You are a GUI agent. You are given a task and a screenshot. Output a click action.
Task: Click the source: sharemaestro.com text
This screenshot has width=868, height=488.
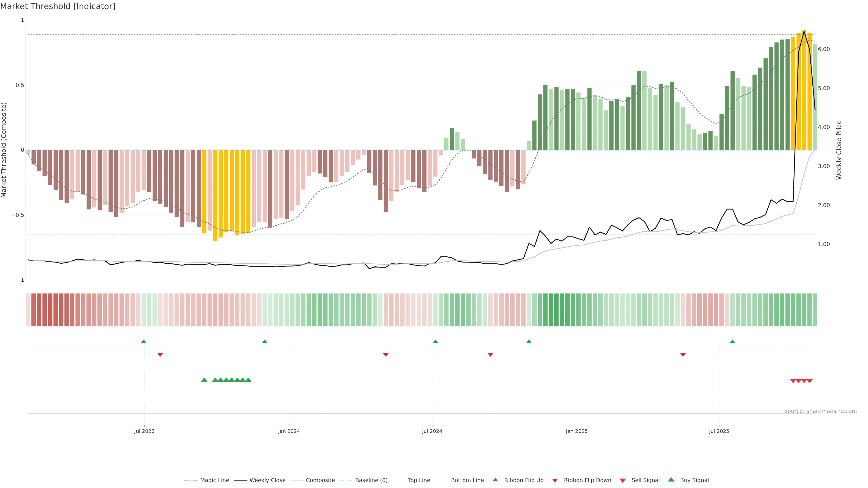tap(821, 411)
